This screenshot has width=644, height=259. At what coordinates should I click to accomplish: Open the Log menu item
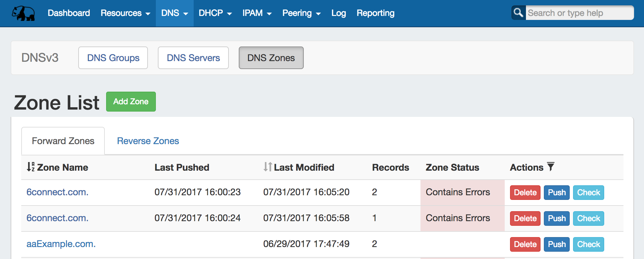[339, 13]
